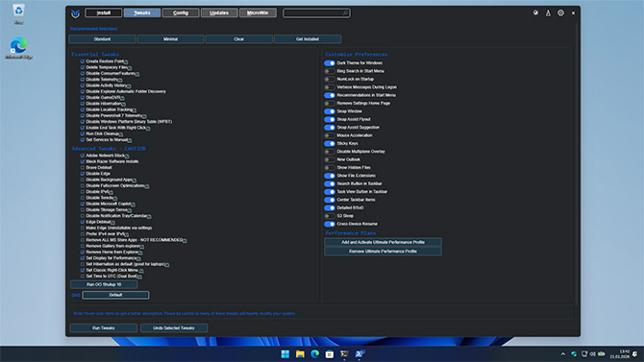Image resolution: width=644 pixels, height=362 pixels.
Task: Open the Config tab
Action: 181,13
